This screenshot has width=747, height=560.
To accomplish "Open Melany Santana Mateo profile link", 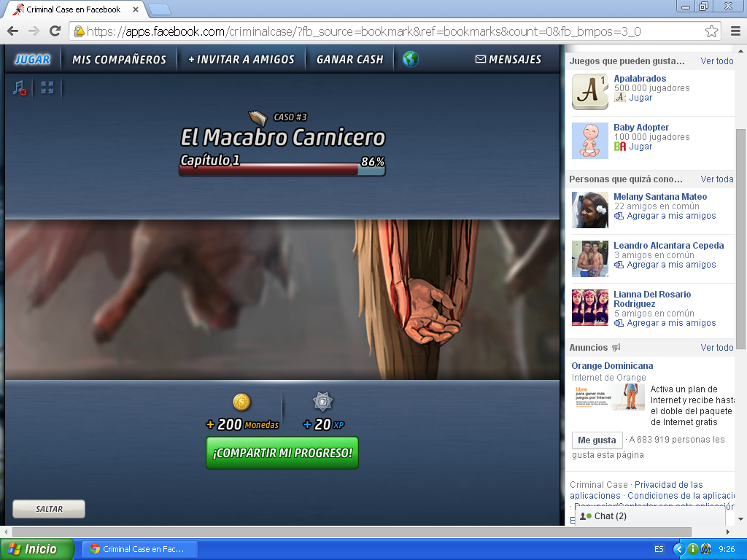I will [x=660, y=197].
